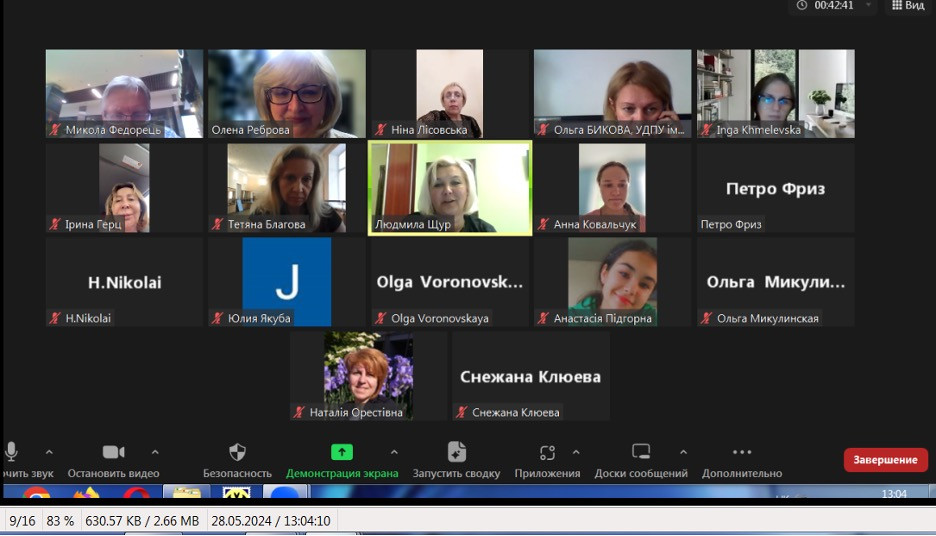936x536 pixels.
Task: Select the highlighted Людмила Щур speaker tile
Action: (450, 188)
